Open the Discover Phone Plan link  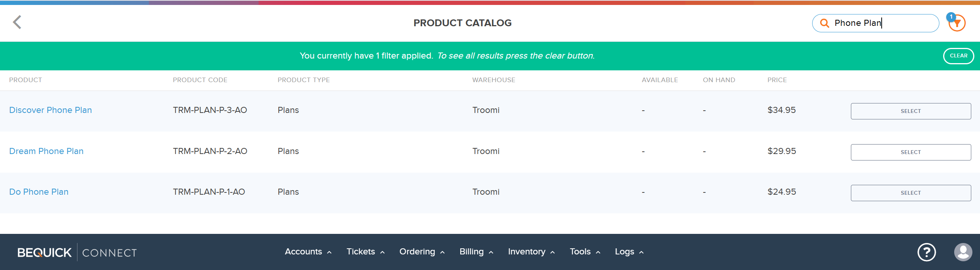[x=50, y=110]
